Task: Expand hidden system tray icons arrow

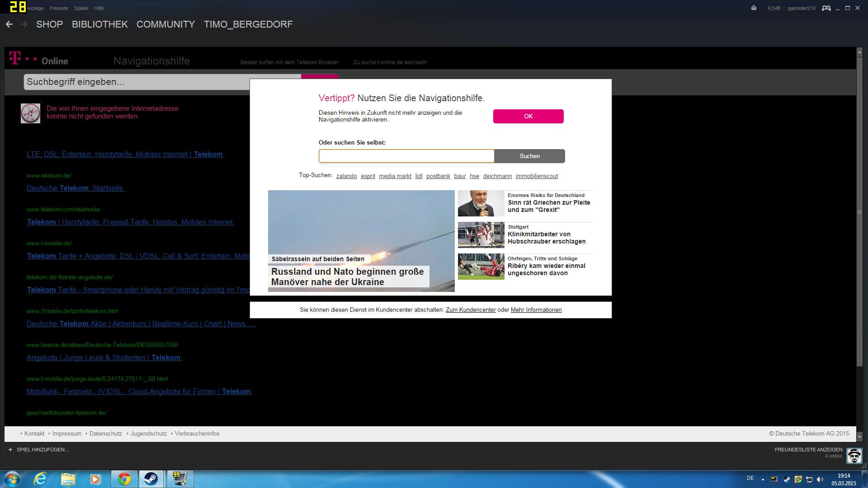Action: (x=763, y=479)
